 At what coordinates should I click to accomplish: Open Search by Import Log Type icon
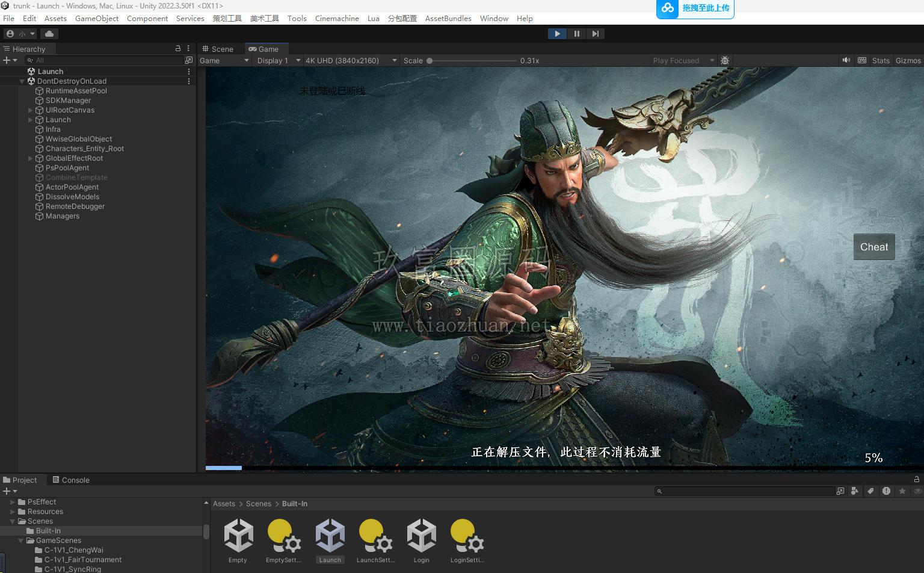[886, 491]
